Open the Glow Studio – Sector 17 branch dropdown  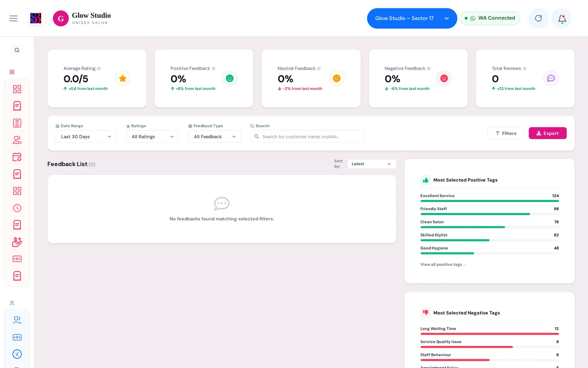[412, 18]
